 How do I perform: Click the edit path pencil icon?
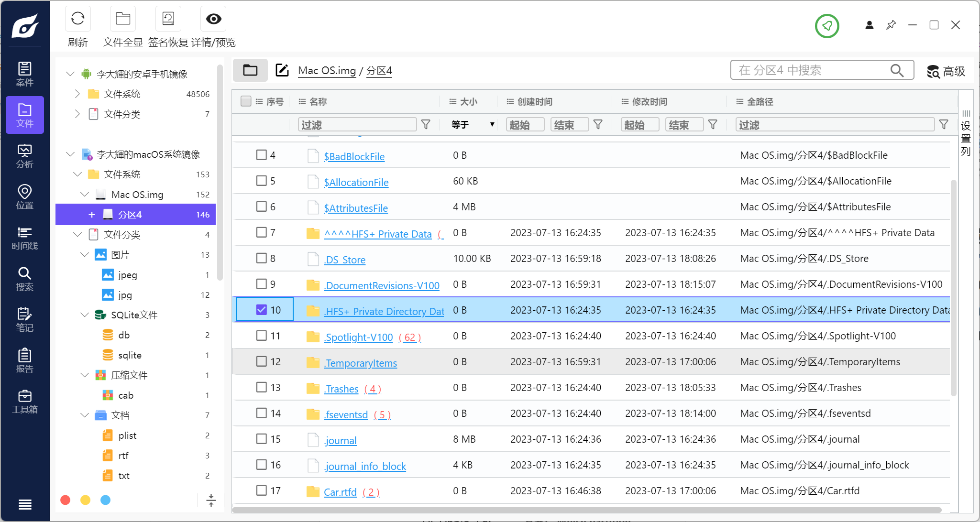(282, 70)
